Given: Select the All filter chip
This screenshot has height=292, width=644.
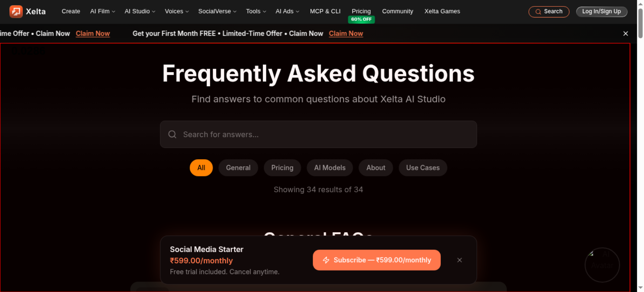Looking at the screenshot, I should (x=201, y=168).
